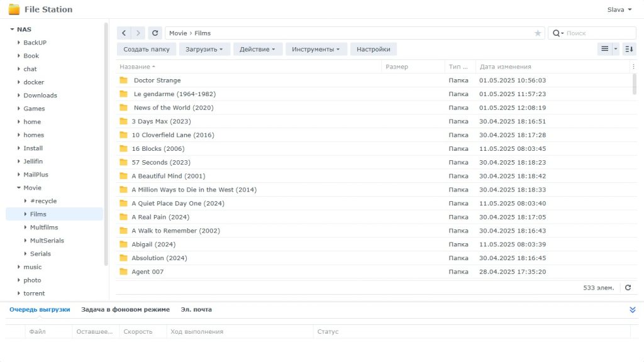Click the Настройки button
This screenshot has height=362, width=644.
point(374,49)
